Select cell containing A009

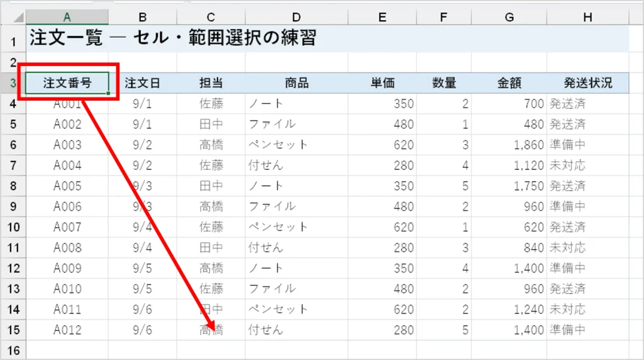tap(67, 268)
